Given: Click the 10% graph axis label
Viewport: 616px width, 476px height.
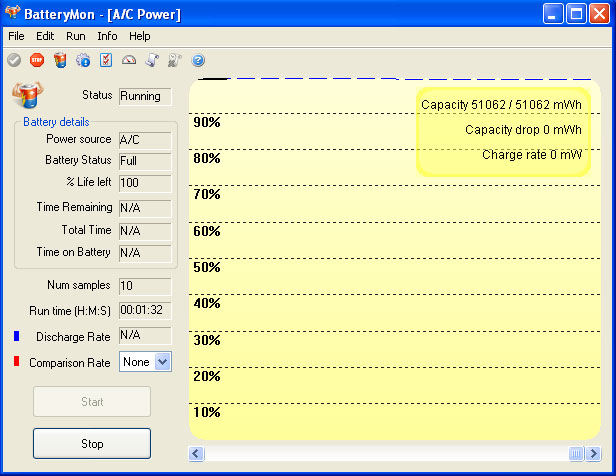Looking at the screenshot, I should (x=207, y=412).
